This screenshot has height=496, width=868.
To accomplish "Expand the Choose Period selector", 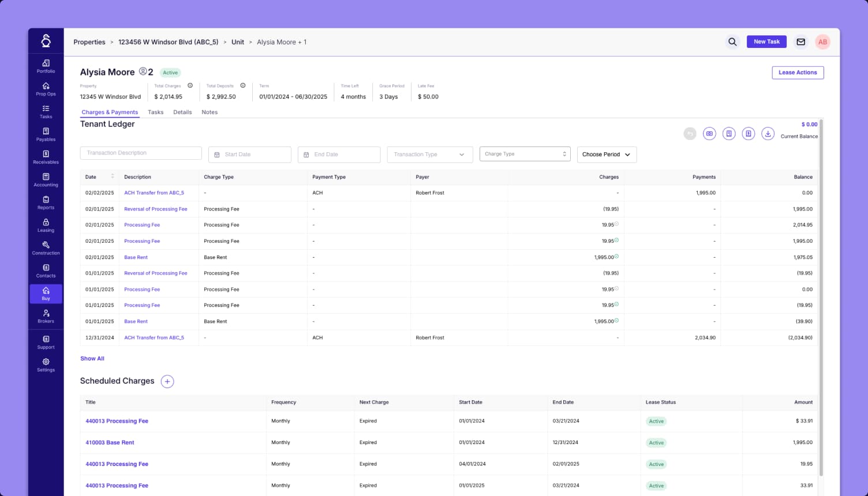I will coord(607,154).
